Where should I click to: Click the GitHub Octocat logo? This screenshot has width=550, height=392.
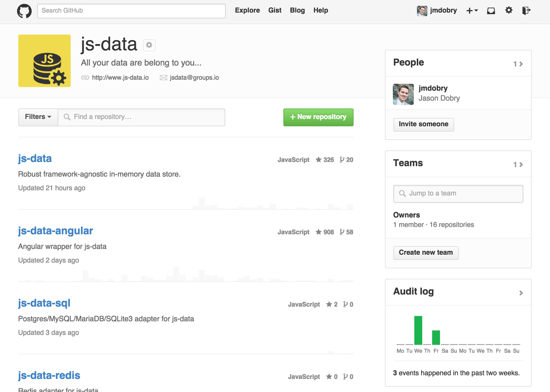point(24,11)
